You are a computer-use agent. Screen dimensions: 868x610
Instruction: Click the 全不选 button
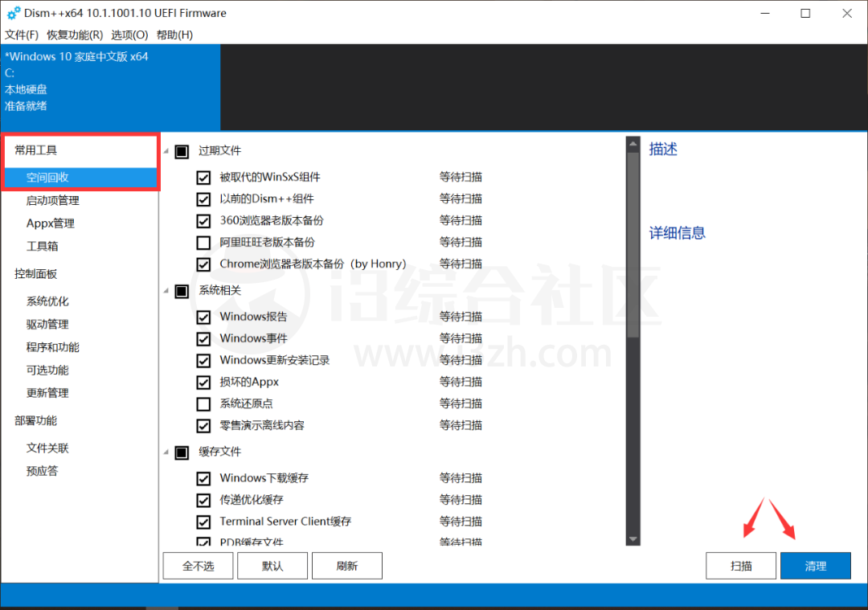tap(199, 566)
